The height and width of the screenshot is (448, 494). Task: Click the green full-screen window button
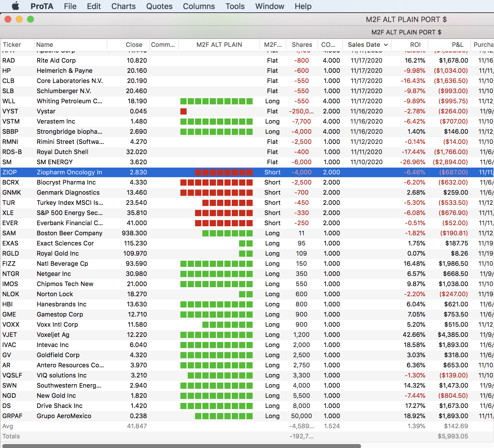click(x=30, y=19)
